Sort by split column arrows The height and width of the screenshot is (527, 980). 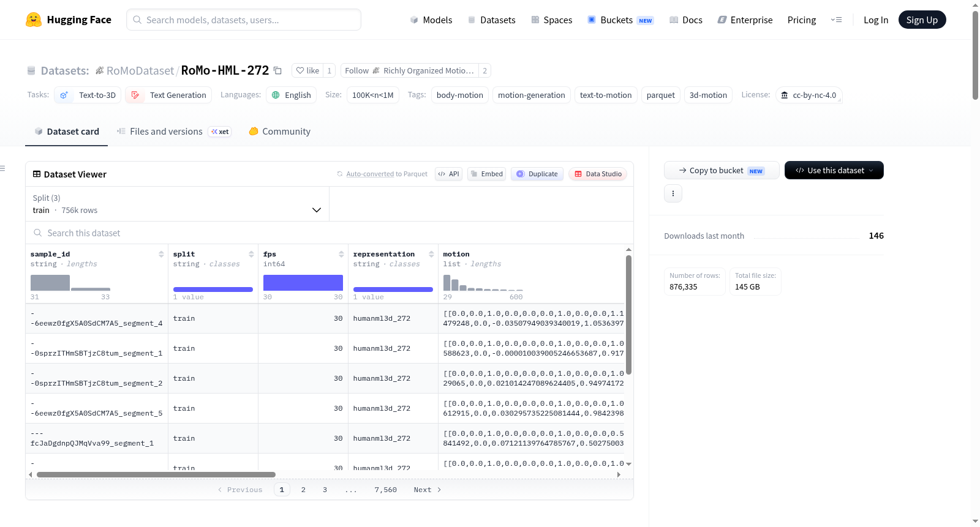(x=251, y=254)
